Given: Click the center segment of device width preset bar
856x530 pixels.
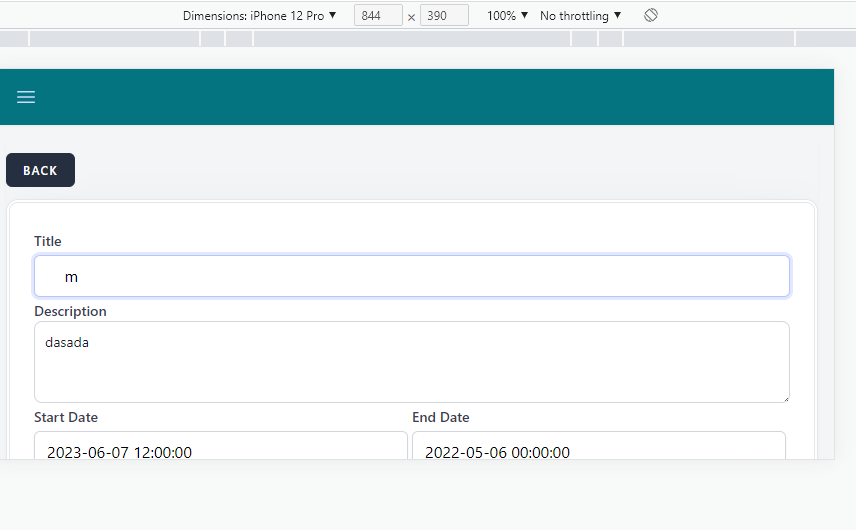Looking at the screenshot, I should point(411,39).
